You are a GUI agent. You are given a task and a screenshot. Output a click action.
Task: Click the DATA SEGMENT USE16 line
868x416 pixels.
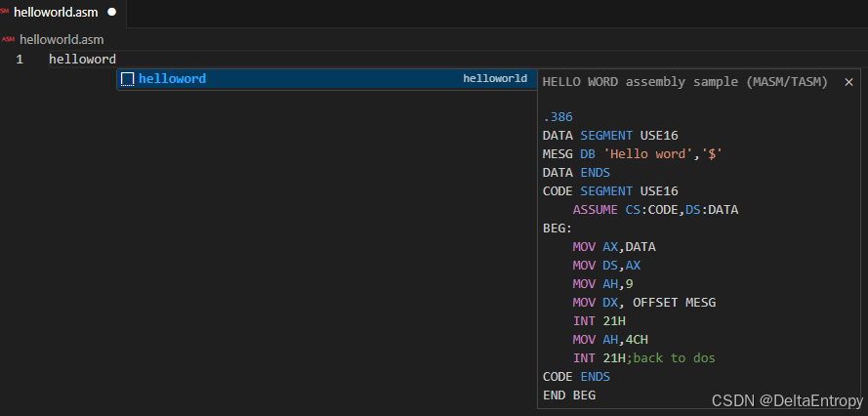click(610, 136)
